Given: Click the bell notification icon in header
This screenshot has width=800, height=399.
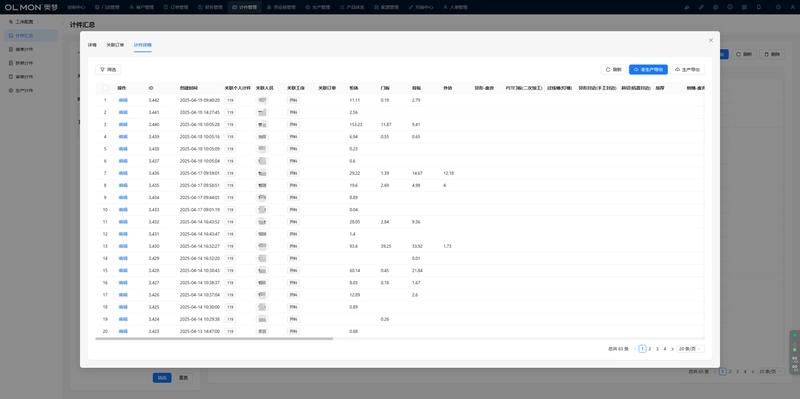Looking at the screenshot, I should [759, 7].
